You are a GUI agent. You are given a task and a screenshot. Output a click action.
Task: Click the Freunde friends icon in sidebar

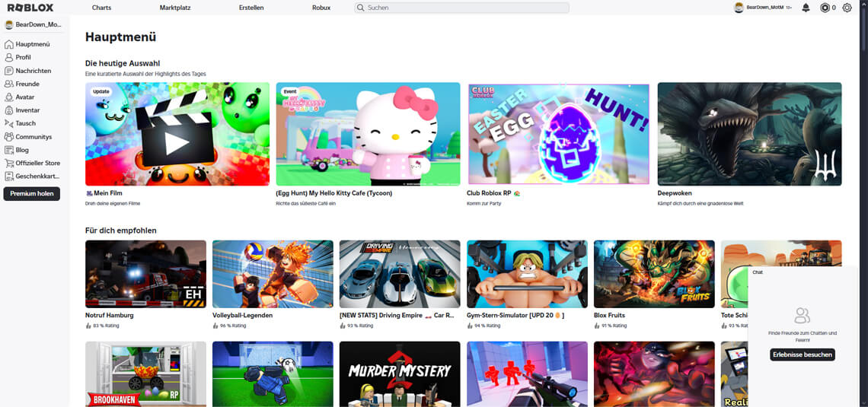[9, 84]
